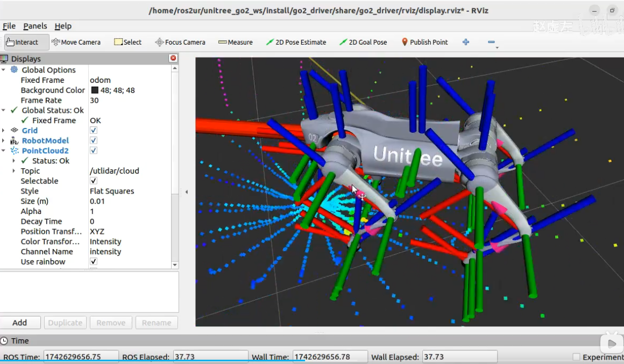Open the Color Transformer Intensity dropdown
This screenshot has height=364, width=624.
[x=130, y=241]
